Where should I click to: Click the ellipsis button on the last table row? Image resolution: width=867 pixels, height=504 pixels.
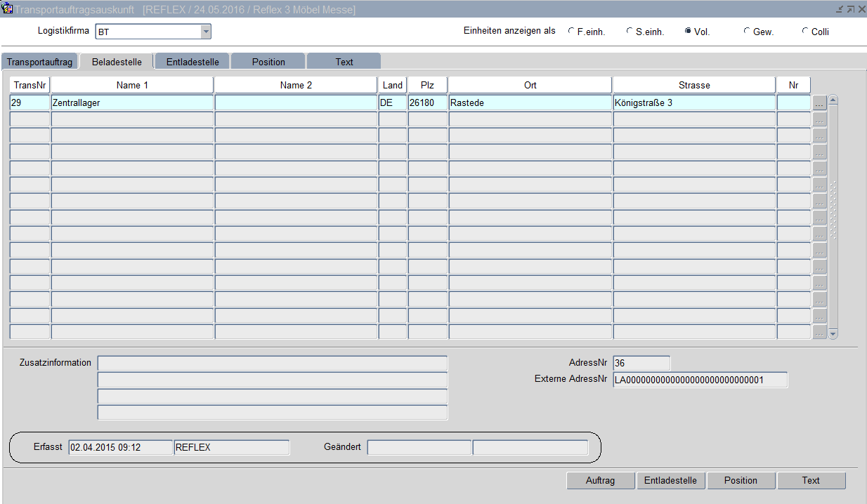819,332
